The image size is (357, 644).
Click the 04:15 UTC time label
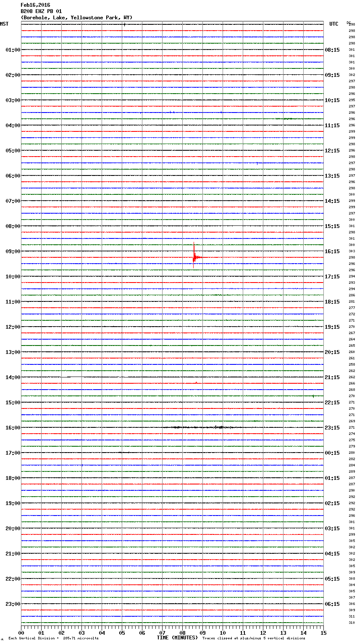tap(332, 554)
